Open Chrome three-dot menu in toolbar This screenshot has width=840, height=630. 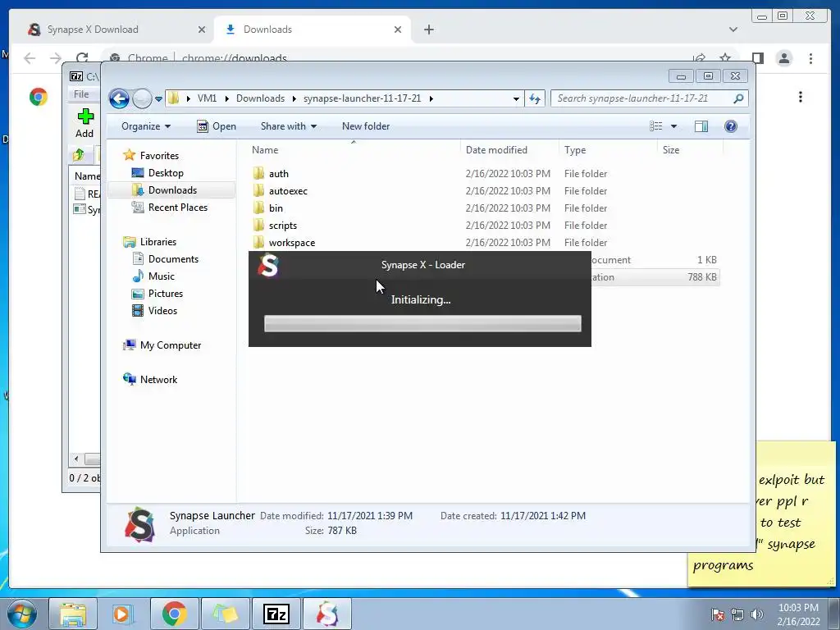click(810, 58)
